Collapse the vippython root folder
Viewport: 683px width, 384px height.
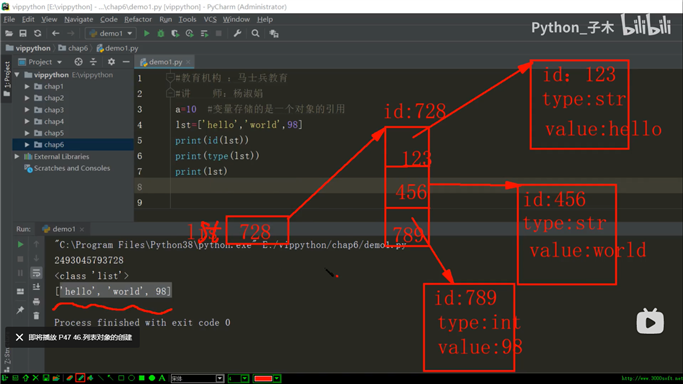pyautogui.click(x=17, y=75)
